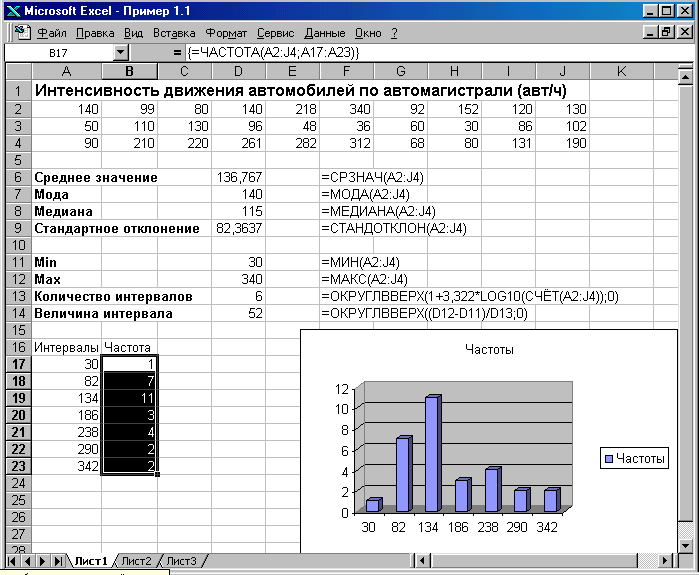Go to previous sheet tab arrow
This screenshot has height=575, width=699.
click(x=28, y=561)
